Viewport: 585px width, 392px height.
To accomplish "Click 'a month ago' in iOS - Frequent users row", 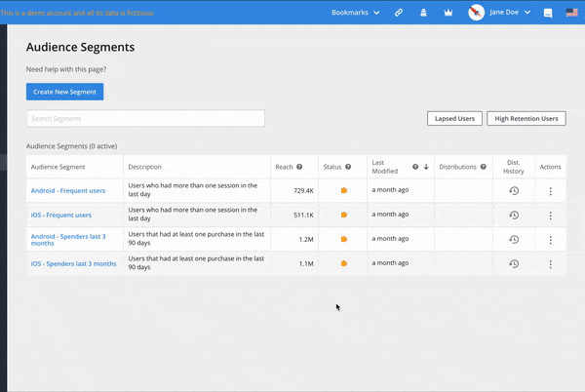I will click(x=390, y=215).
